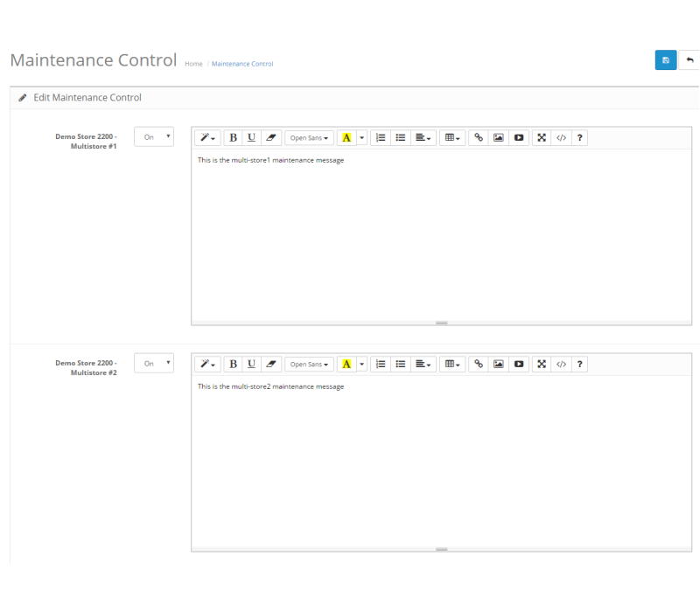The image size is (700, 612).
Task: Toggle bold in Multistore #1 editor
Action: (x=233, y=138)
